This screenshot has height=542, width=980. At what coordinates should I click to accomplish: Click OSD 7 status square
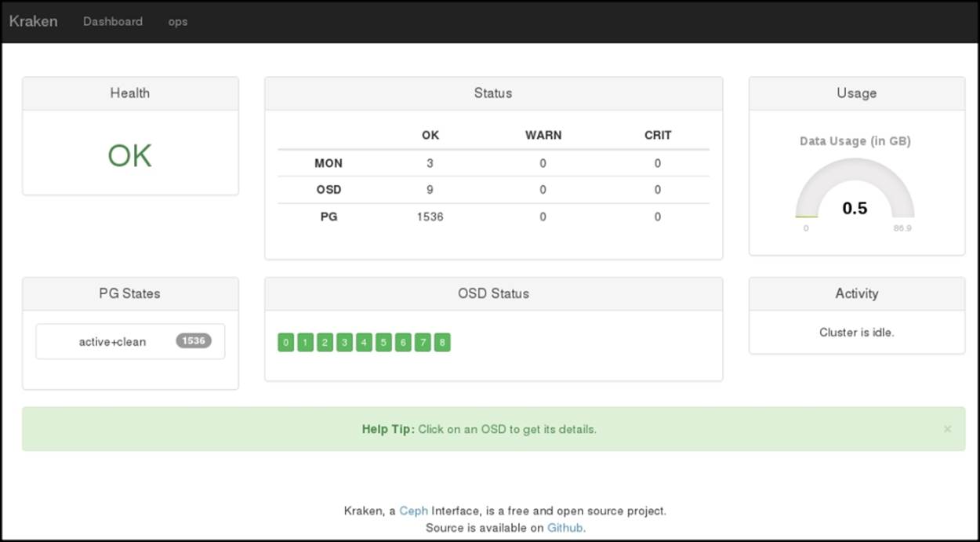click(x=423, y=342)
